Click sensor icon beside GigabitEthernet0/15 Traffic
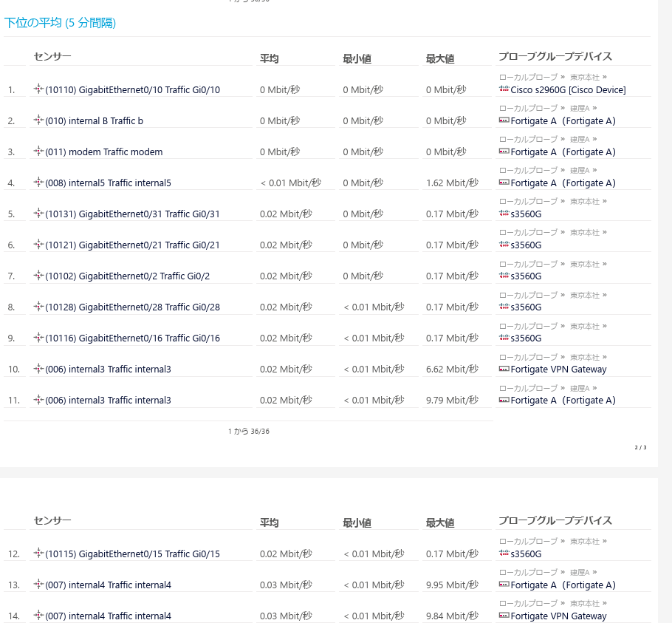Viewport: 672px width, 623px height. pos(38,553)
